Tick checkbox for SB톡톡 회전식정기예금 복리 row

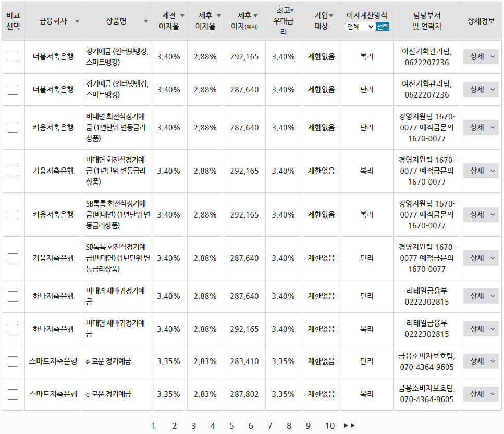tap(13, 214)
